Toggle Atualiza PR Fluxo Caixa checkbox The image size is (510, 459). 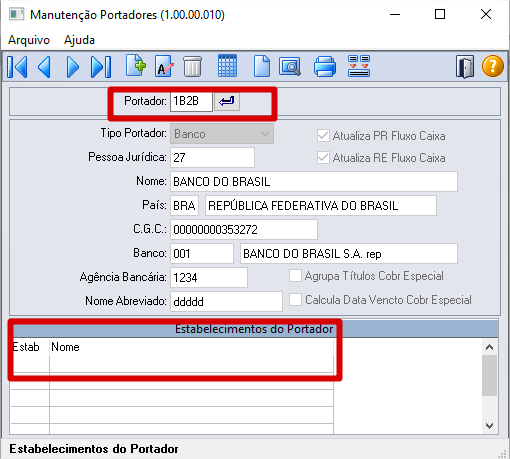pos(323,136)
